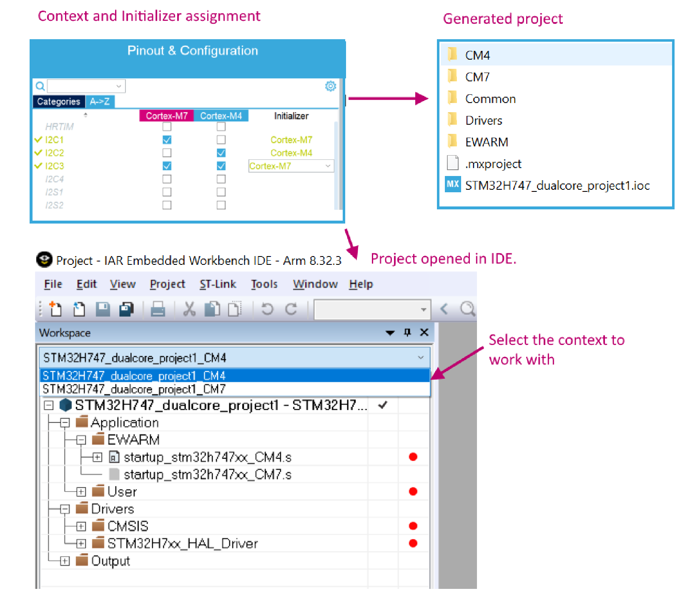The image size is (695, 616).
Task: Switch to the A->Z tab
Action: coord(100,101)
